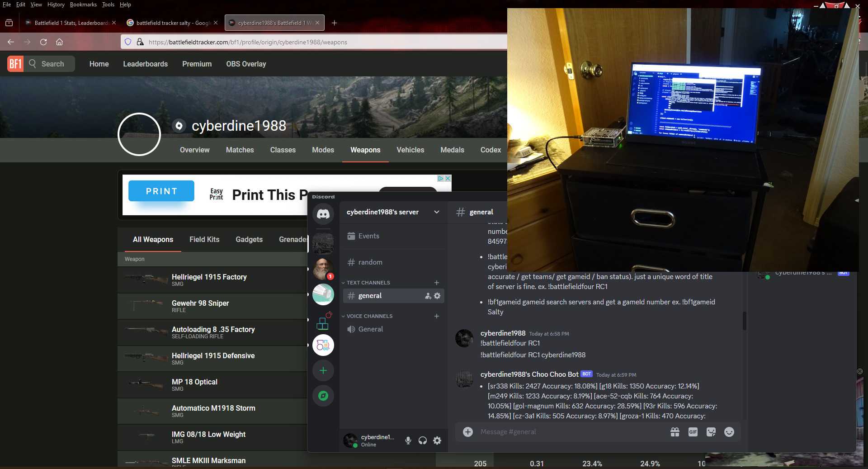Open the sticker picker
Screen dimensions: 868x469
click(711, 432)
